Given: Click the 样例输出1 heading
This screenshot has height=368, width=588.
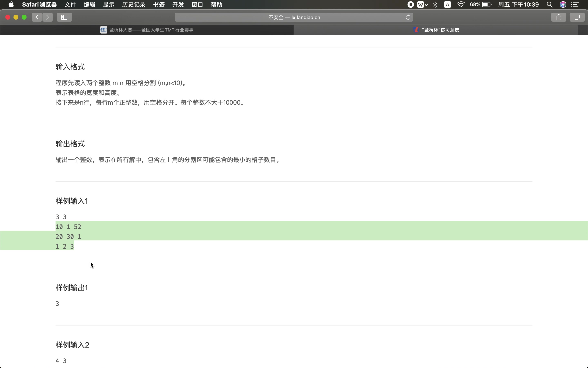Looking at the screenshot, I should coord(72,288).
